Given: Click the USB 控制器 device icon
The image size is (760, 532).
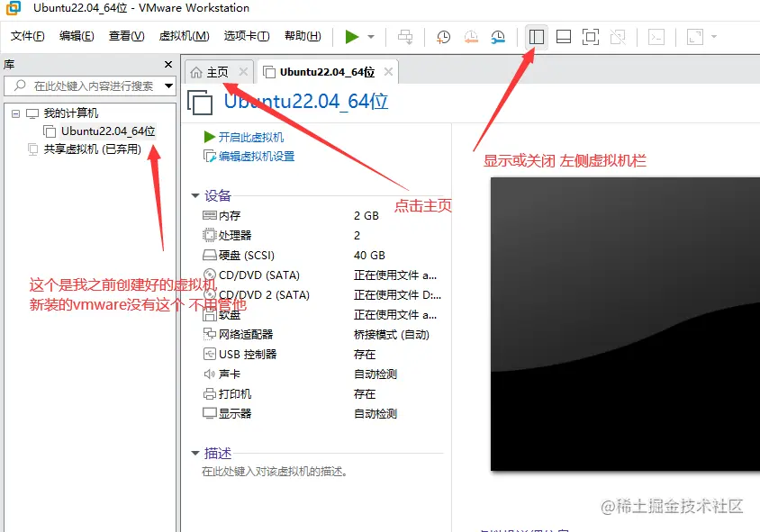Looking at the screenshot, I should click(210, 354).
